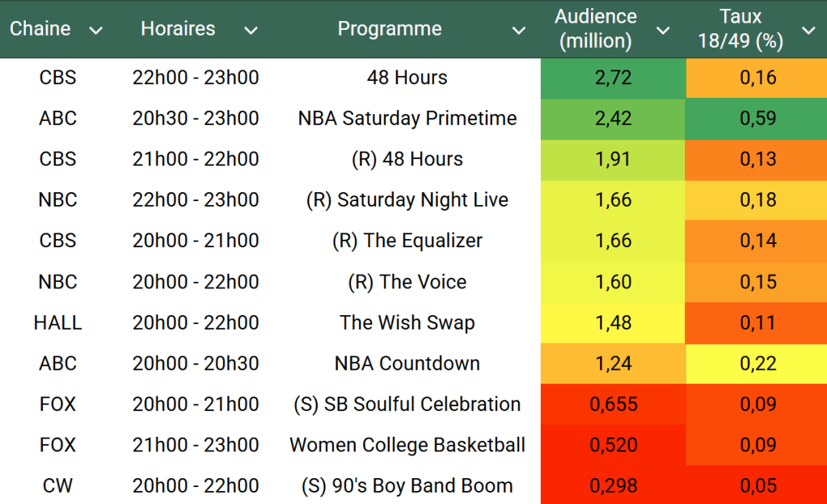The height and width of the screenshot is (504, 827).
Task: Click The Wish Swap programme cell
Action: tap(407, 322)
